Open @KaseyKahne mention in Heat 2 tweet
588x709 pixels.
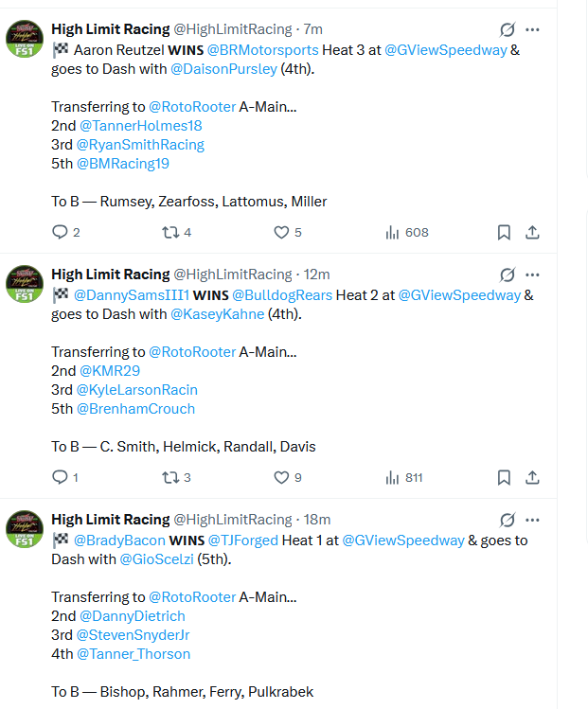click(x=217, y=314)
